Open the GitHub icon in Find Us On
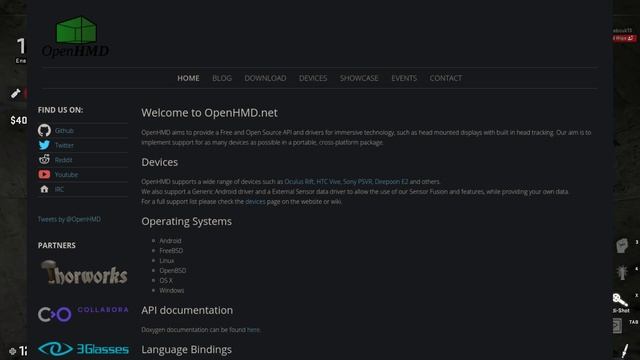The width and height of the screenshot is (640, 360). [x=44, y=130]
